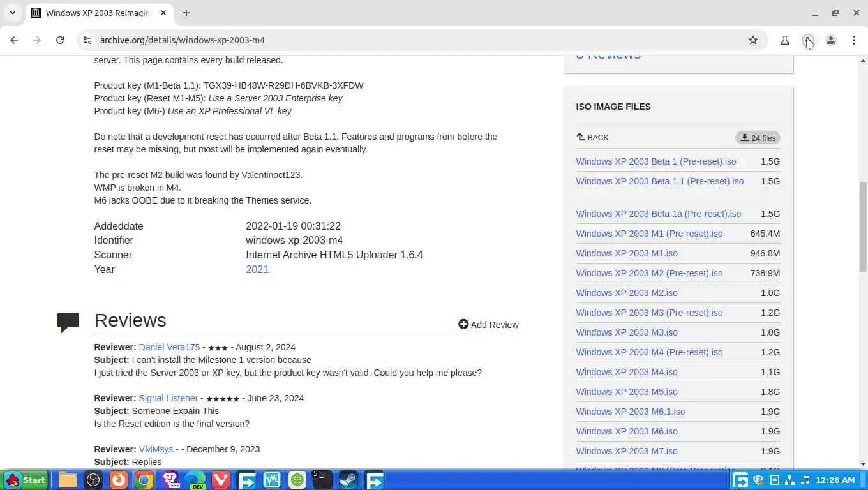This screenshot has height=490, width=868.
Task: Click the browser back arrow
Action: pos(14,40)
